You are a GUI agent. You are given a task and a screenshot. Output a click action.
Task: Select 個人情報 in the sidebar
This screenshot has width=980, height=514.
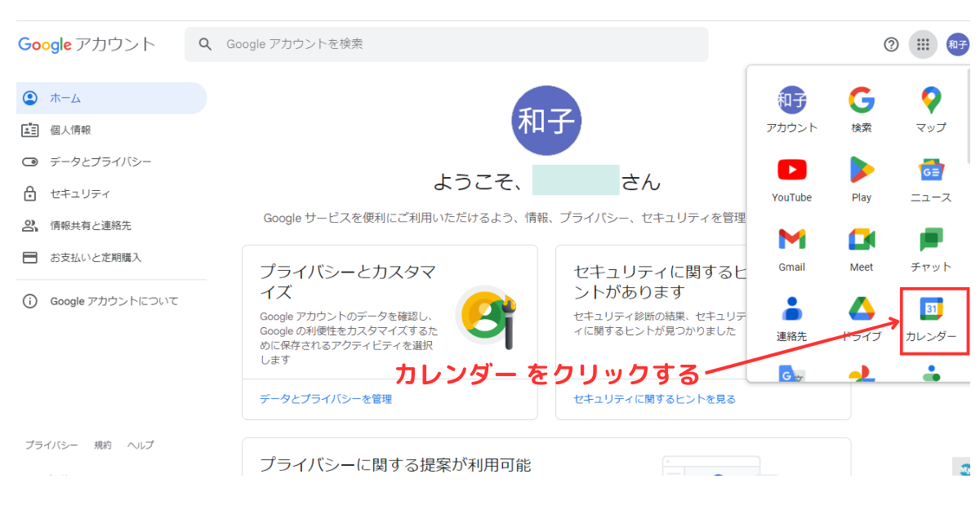[71, 129]
